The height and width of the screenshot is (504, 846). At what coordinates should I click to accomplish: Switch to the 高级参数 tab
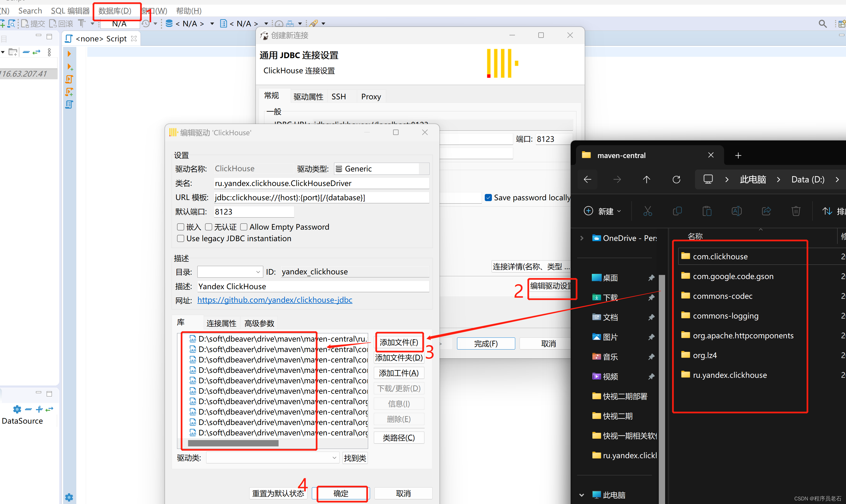pyautogui.click(x=259, y=323)
